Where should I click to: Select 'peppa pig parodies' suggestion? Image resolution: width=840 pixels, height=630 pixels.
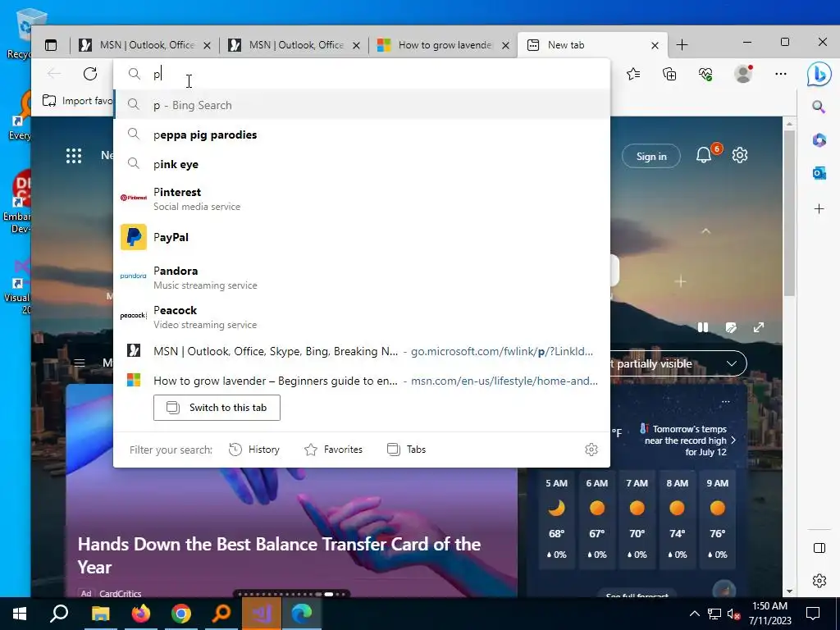pos(362,135)
